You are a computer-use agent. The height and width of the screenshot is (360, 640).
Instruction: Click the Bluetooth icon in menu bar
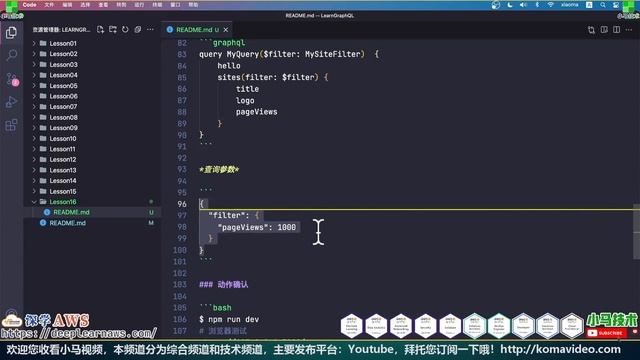537,5
